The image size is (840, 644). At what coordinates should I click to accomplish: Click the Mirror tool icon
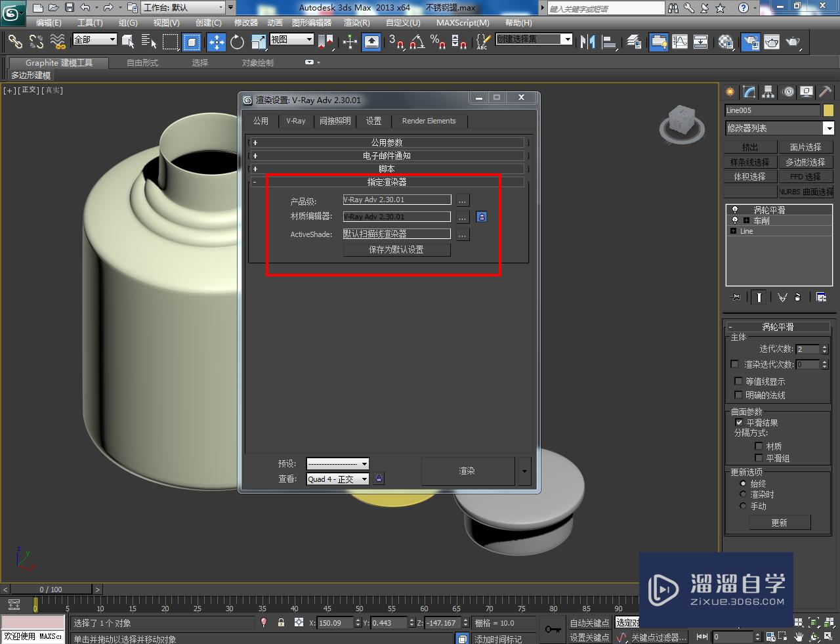[x=587, y=42]
